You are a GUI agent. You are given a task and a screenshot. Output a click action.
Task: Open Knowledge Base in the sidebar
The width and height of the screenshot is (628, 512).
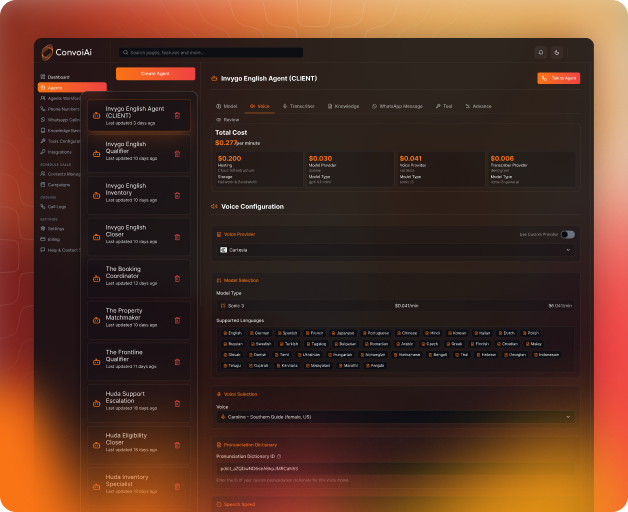pos(60,131)
